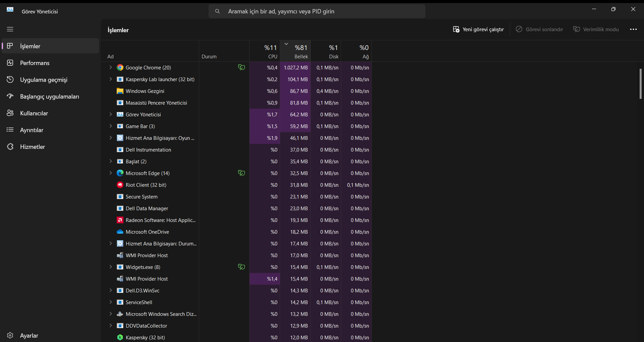Expand the Kaspersky Lab launcher group
644x342 pixels.
[111, 79]
